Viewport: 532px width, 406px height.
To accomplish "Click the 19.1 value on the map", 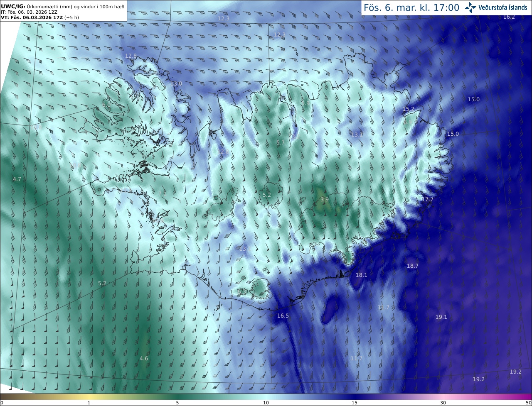I will [441, 317].
